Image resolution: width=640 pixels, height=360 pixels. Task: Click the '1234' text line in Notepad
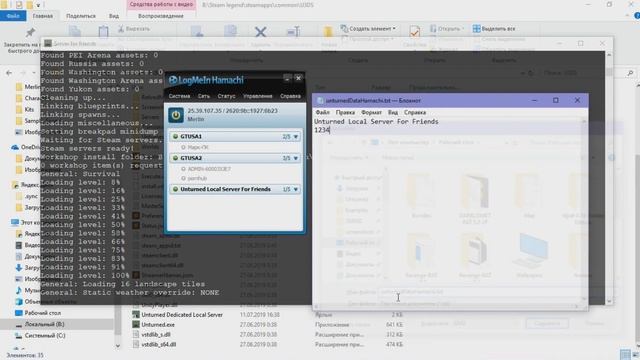322,130
